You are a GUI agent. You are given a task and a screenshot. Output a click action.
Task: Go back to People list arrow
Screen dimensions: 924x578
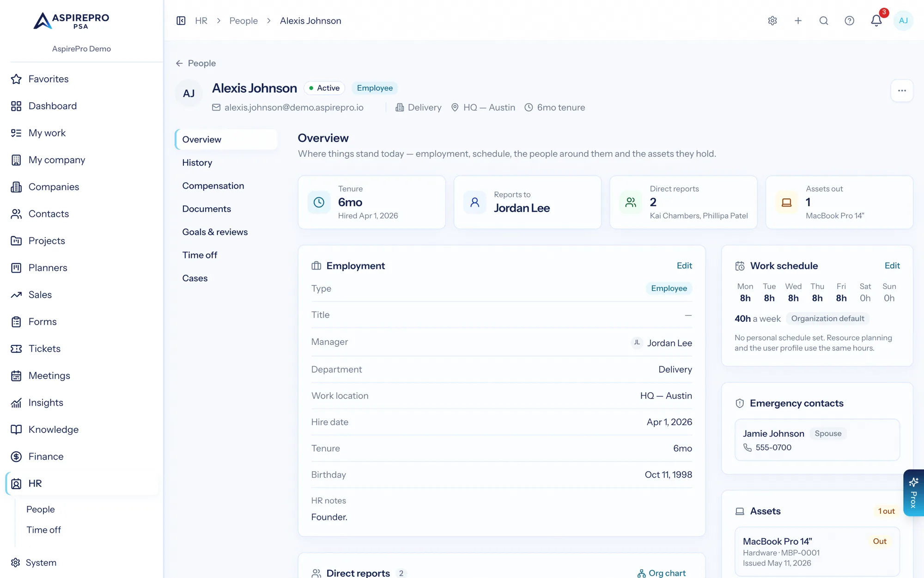click(x=195, y=63)
